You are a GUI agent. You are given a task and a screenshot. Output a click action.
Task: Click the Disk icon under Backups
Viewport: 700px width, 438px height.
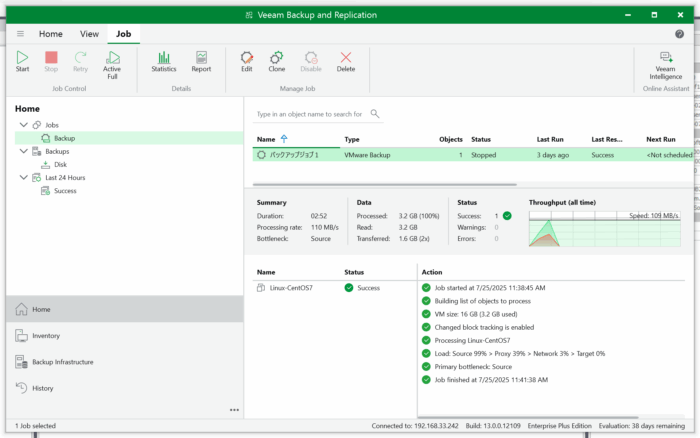tap(46, 165)
